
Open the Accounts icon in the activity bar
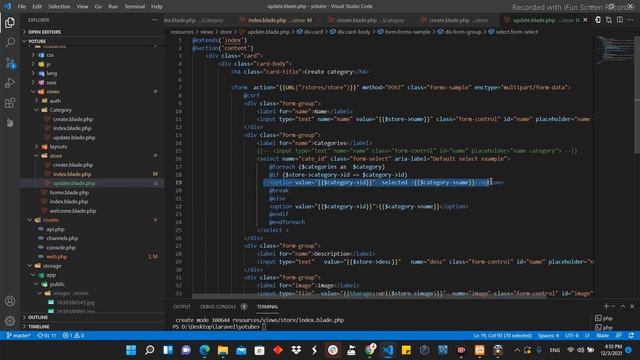pyautogui.click(x=10, y=301)
